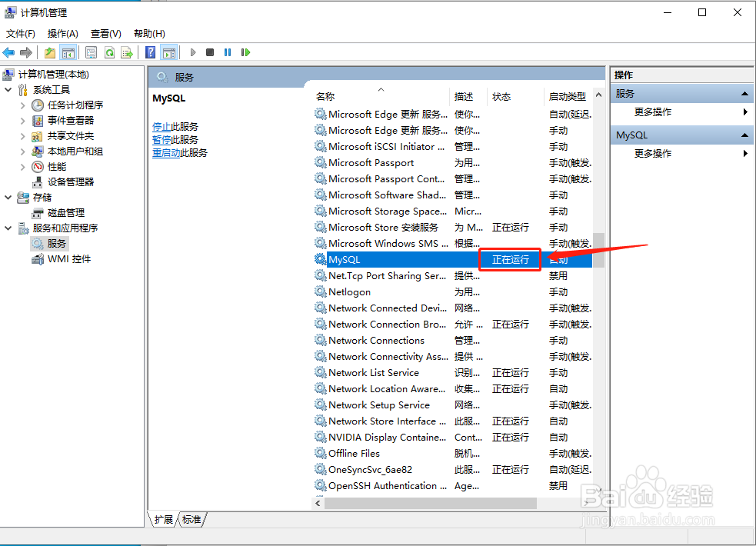This screenshot has width=756, height=546.
Task: Click the 共享文件夹 icon
Action: [x=38, y=136]
